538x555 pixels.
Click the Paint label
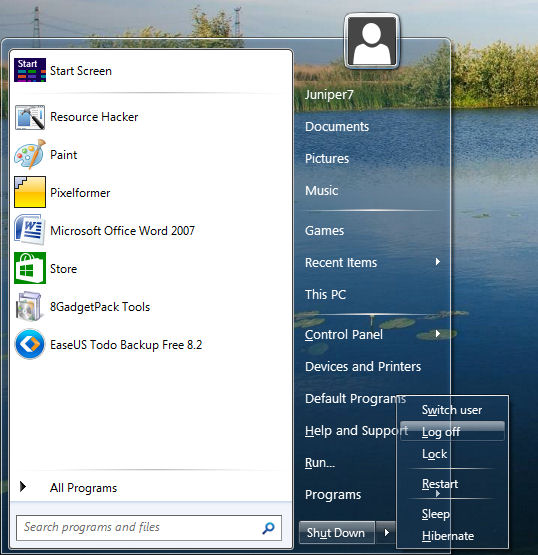pyautogui.click(x=63, y=155)
